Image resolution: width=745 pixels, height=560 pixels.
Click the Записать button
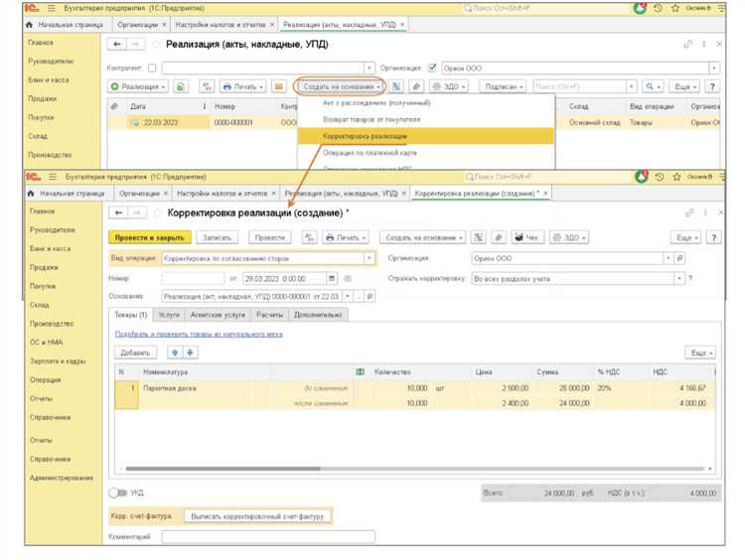(218, 237)
